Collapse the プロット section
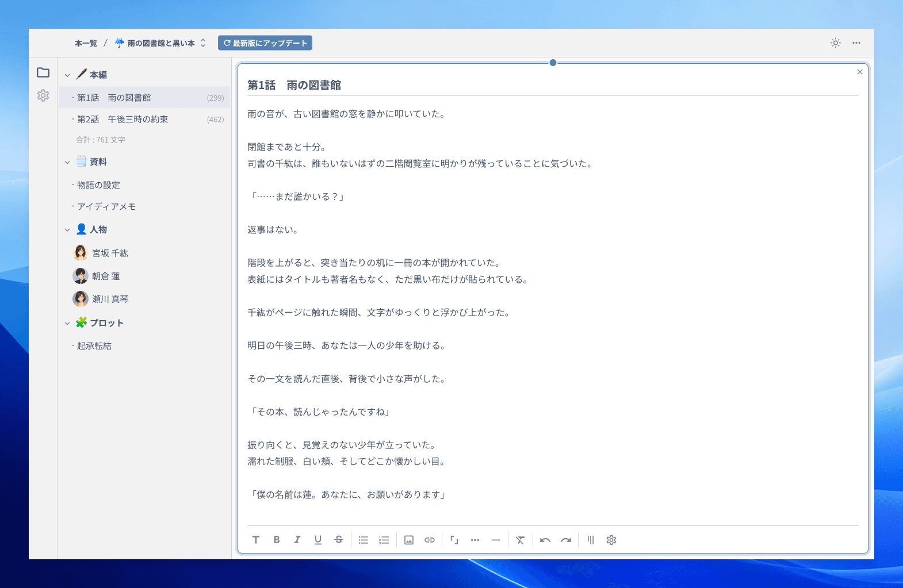The height and width of the screenshot is (588, 903). (x=67, y=324)
